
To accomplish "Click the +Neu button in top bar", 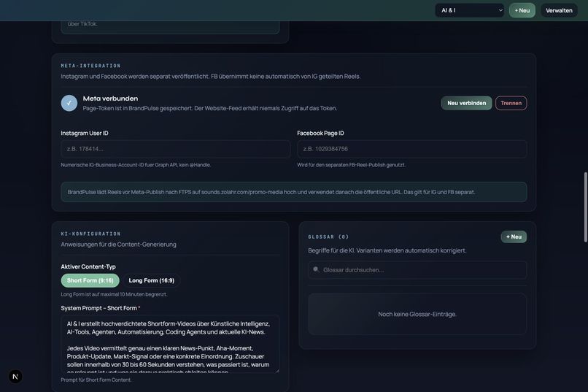I will (522, 10).
